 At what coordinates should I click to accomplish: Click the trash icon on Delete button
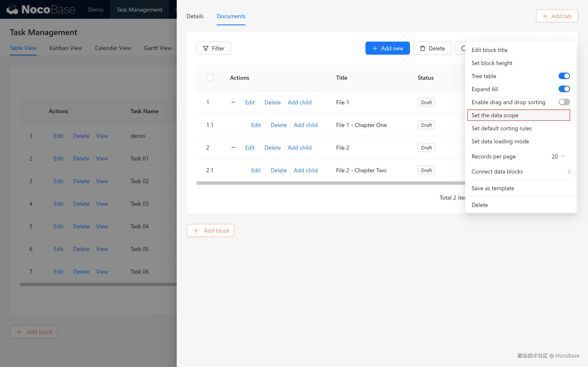coord(423,48)
